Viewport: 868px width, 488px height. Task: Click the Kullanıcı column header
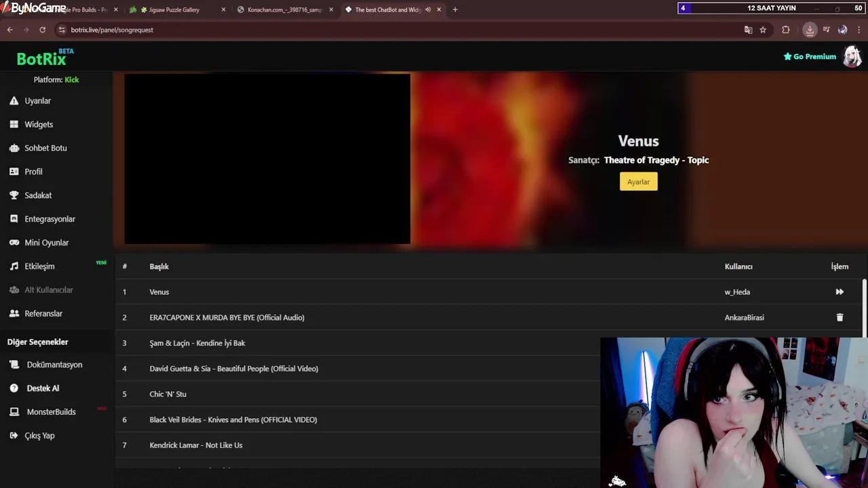738,266
